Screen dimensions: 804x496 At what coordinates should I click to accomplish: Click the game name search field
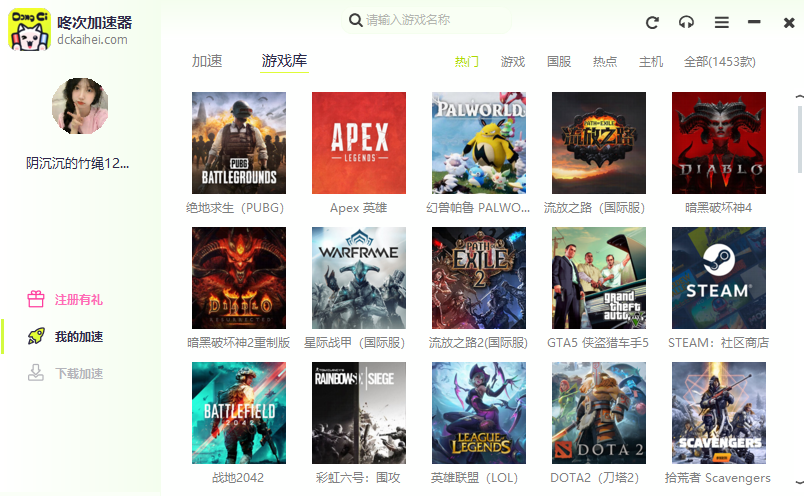click(x=450, y=20)
